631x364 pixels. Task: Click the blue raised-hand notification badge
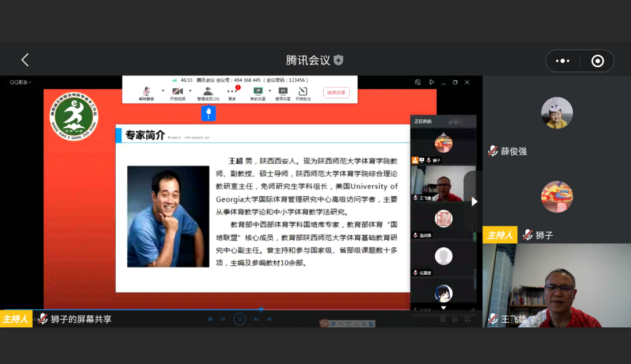[208, 113]
